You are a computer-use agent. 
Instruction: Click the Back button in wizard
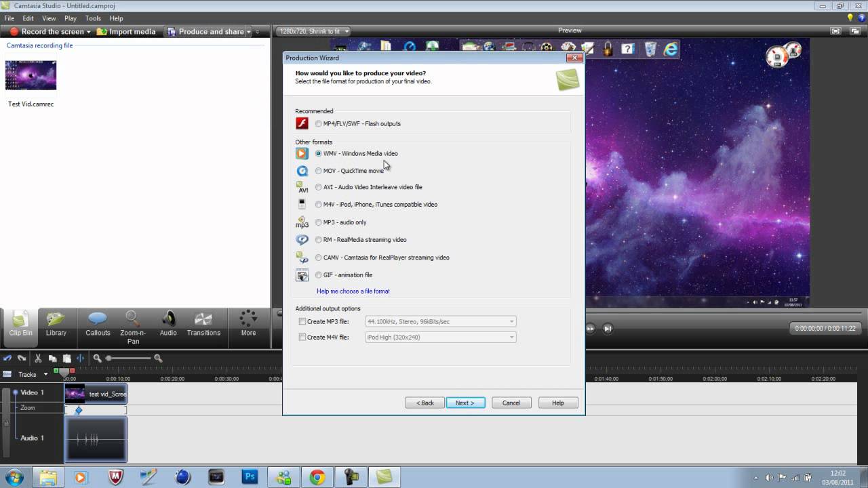coord(425,403)
